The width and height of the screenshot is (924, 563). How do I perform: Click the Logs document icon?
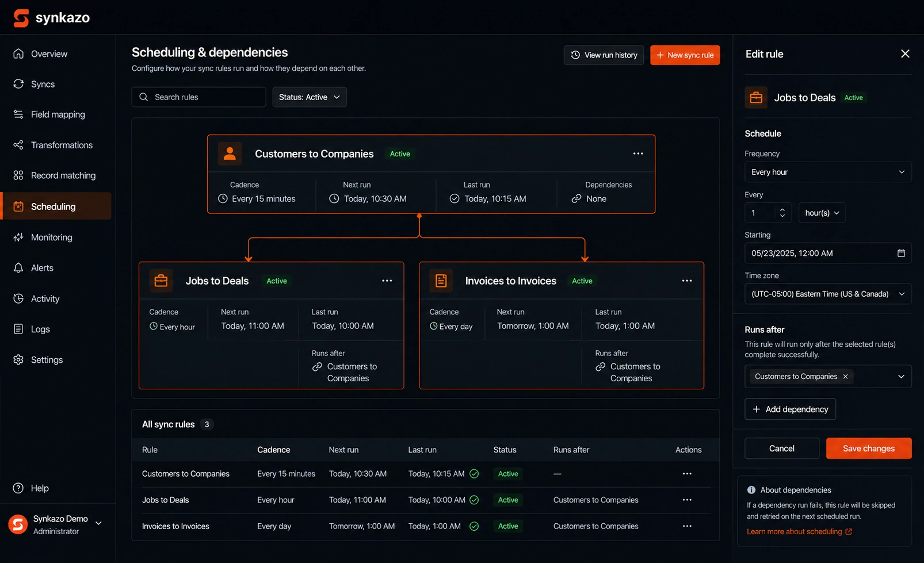[18, 329]
